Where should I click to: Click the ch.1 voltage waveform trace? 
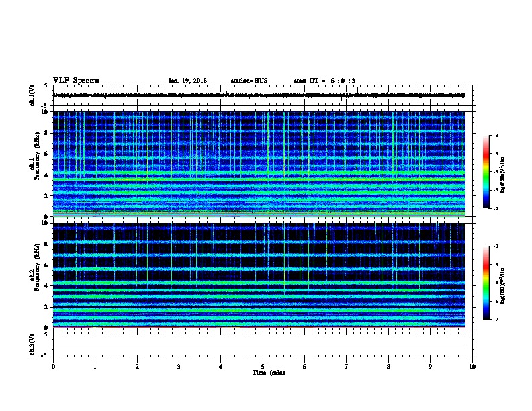pos(259,95)
